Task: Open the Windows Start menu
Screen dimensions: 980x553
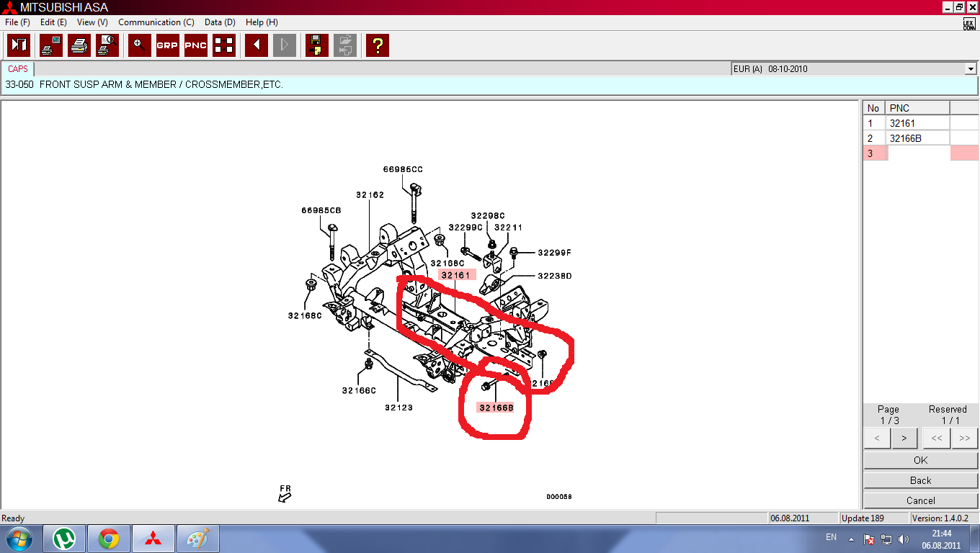Action: (19, 539)
